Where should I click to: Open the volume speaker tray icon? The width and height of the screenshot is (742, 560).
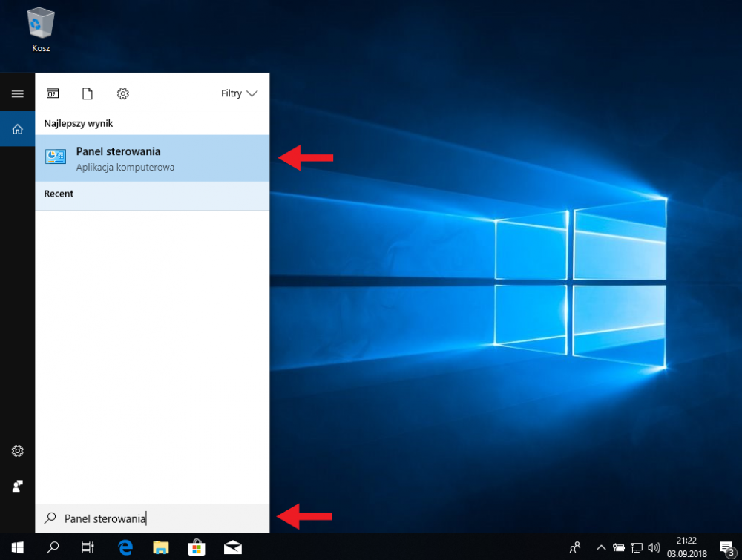pyautogui.click(x=654, y=547)
